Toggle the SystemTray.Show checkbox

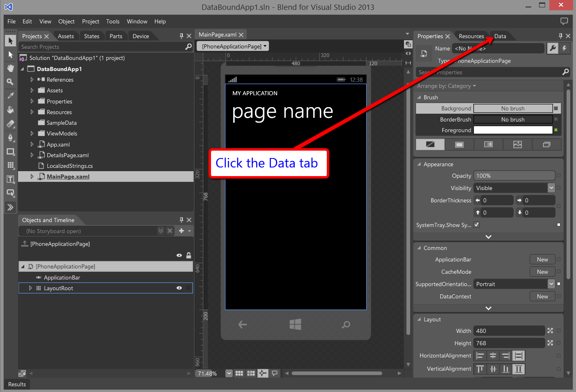[477, 225]
